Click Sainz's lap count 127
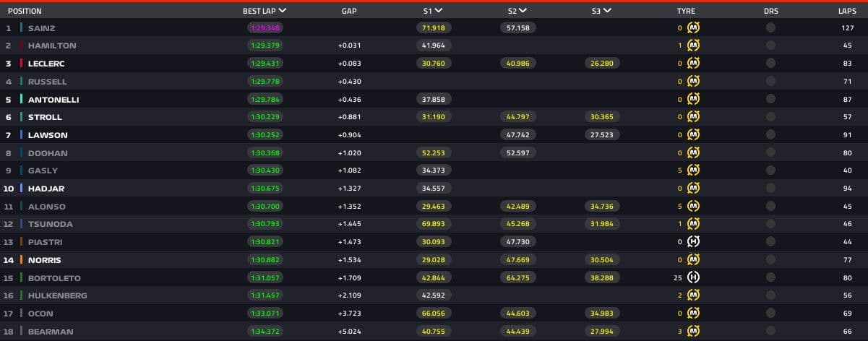 point(846,27)
